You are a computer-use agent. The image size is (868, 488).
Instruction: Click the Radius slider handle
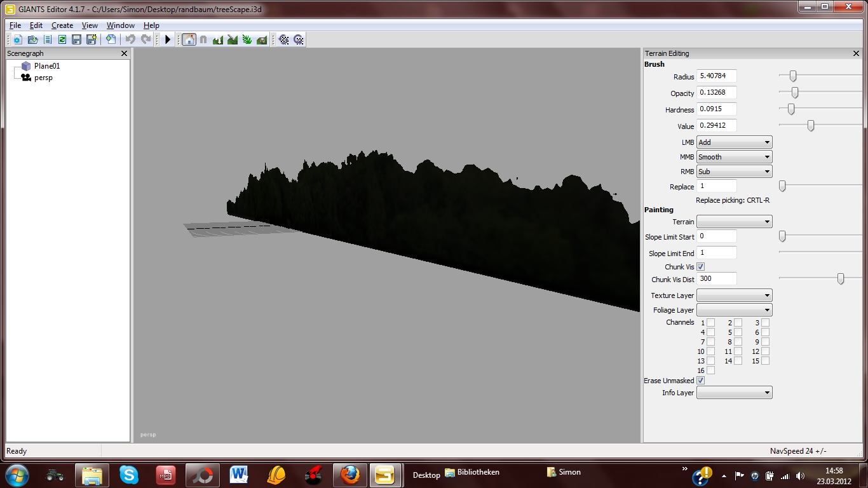[793, 76]
